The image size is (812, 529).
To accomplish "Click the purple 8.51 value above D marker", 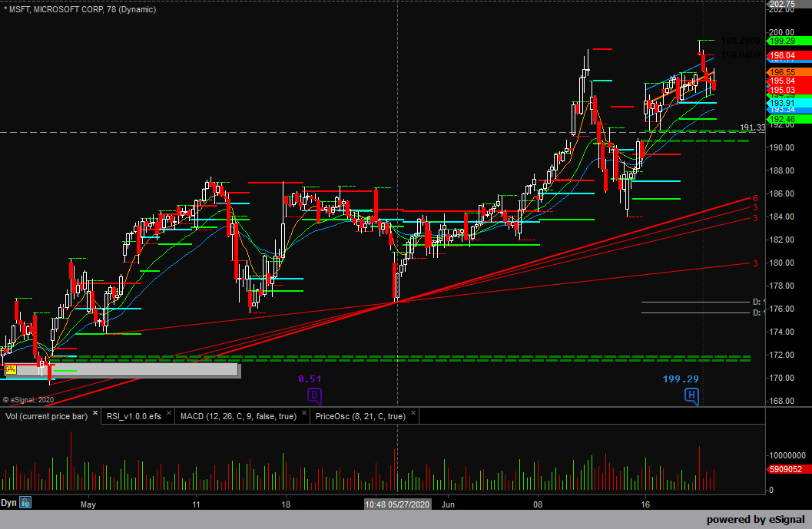I will click(x=310, y=379).
